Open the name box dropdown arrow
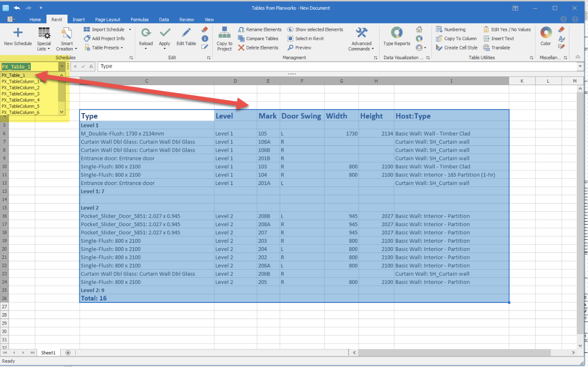The height and width of the screenshot is (367, 588). [61, 67]
